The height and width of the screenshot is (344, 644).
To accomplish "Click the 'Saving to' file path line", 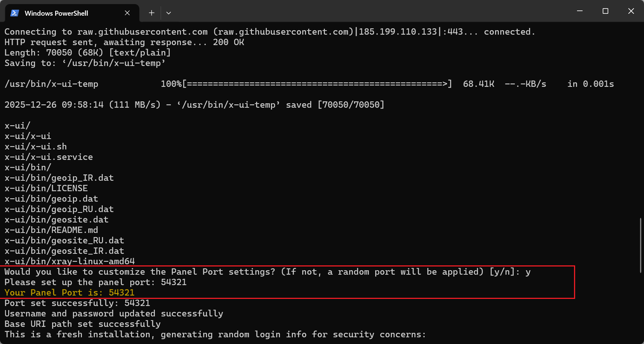I will point(85,63).
